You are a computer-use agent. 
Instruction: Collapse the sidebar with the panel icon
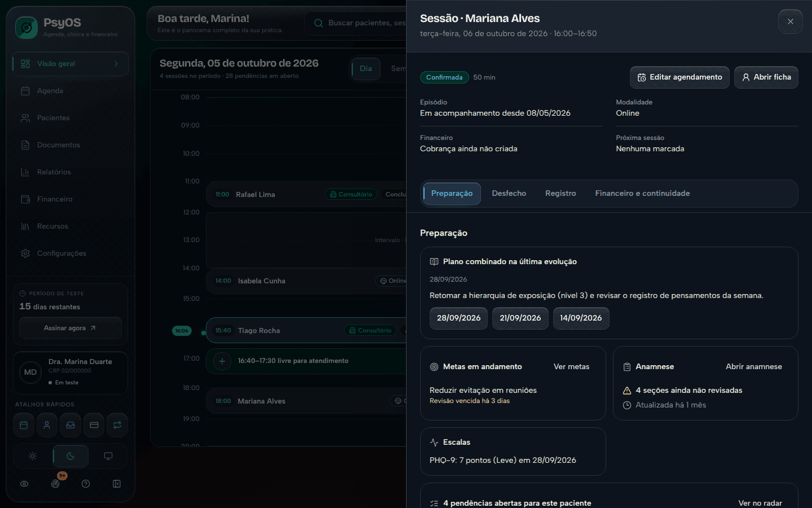click(x=117, y=484)
